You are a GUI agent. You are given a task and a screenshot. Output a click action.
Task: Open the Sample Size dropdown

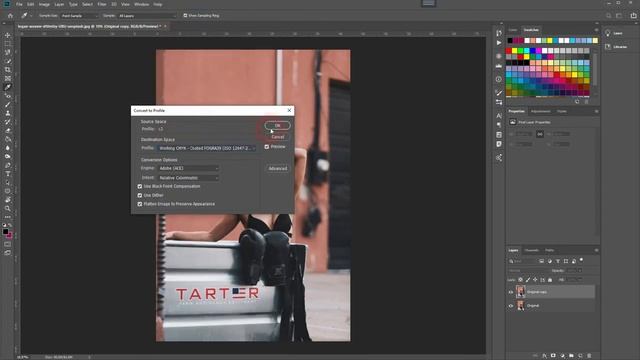80,16
